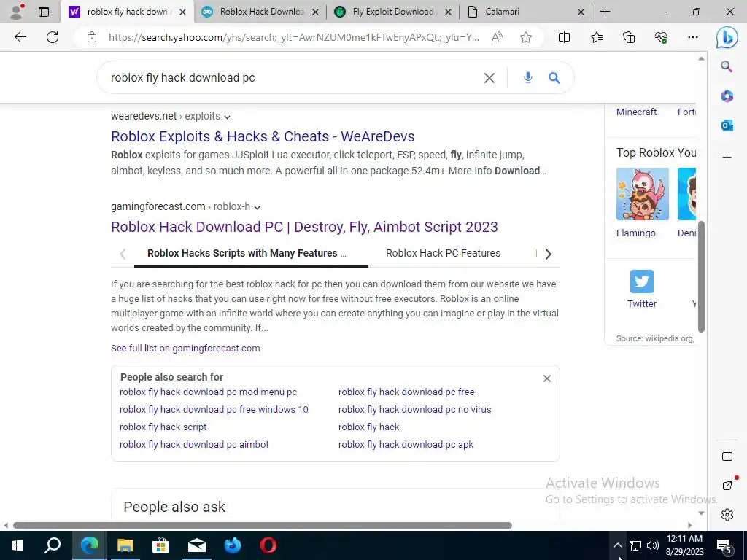This screenshot has height=560, width=747.
Task: Open the tab actions menu icon
Action: [x=43, y=12]
